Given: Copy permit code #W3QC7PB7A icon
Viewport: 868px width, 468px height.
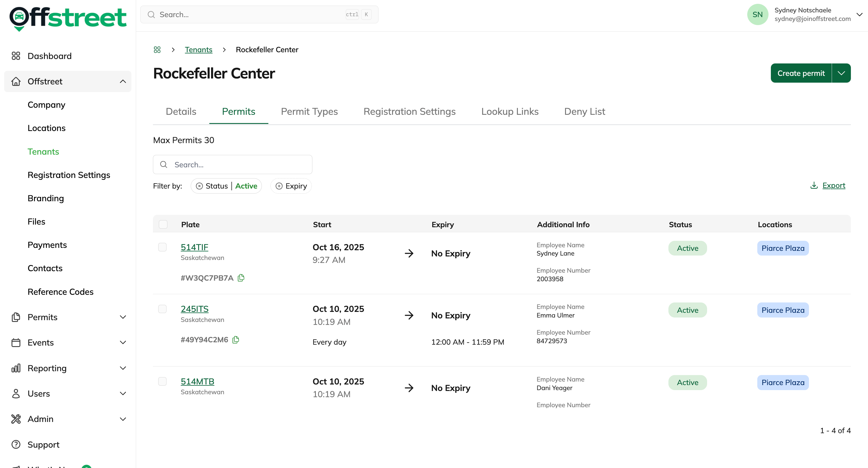Looking at the screenshot, I should tap(241, 278).
